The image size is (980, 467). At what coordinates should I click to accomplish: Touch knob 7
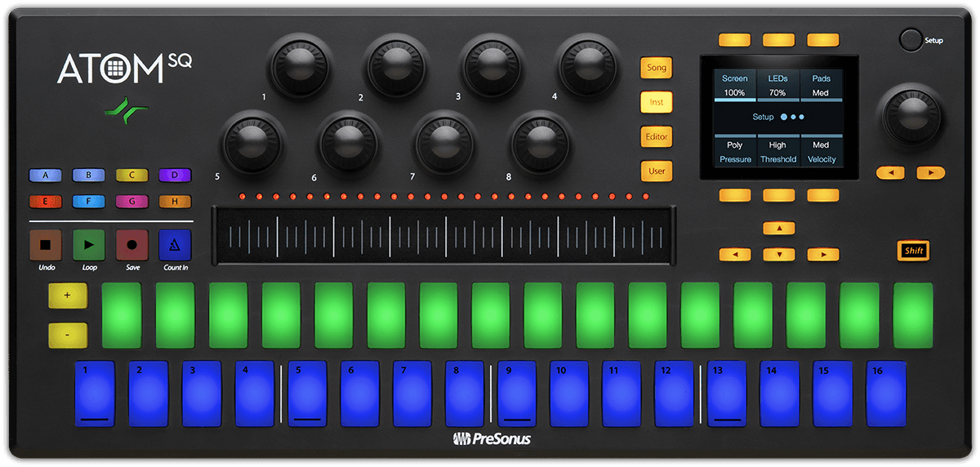[445, 143]
